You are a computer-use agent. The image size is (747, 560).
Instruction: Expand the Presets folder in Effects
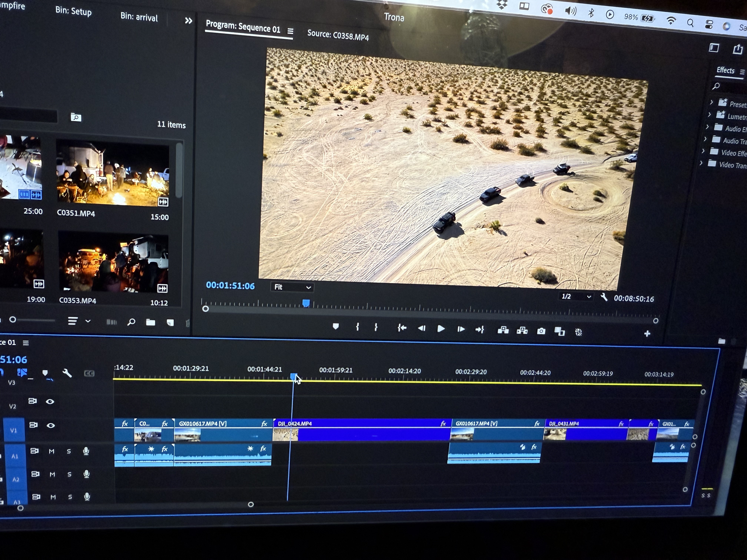711,102
